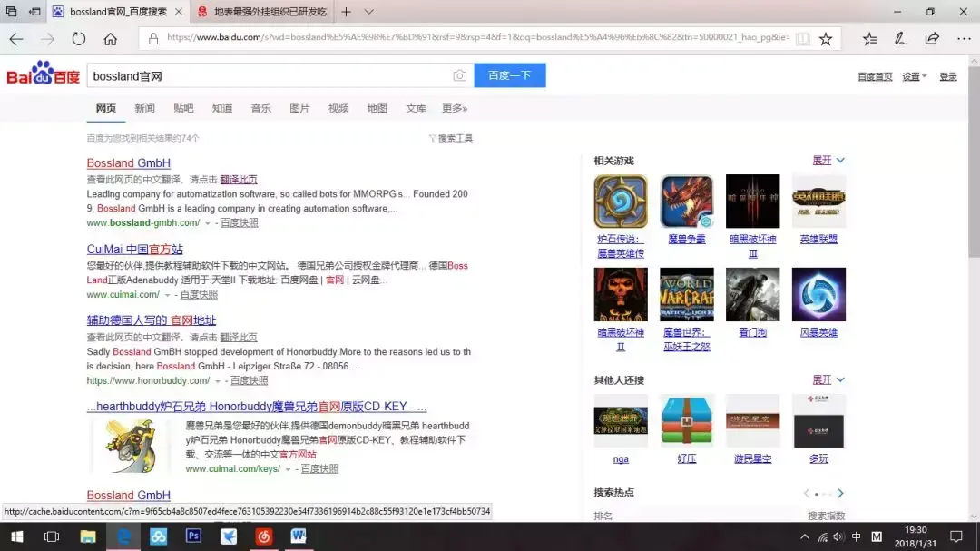This screenshot has width=980, height=551.
Task: Click the Baidu logo
Action: (x=44, y=74)
